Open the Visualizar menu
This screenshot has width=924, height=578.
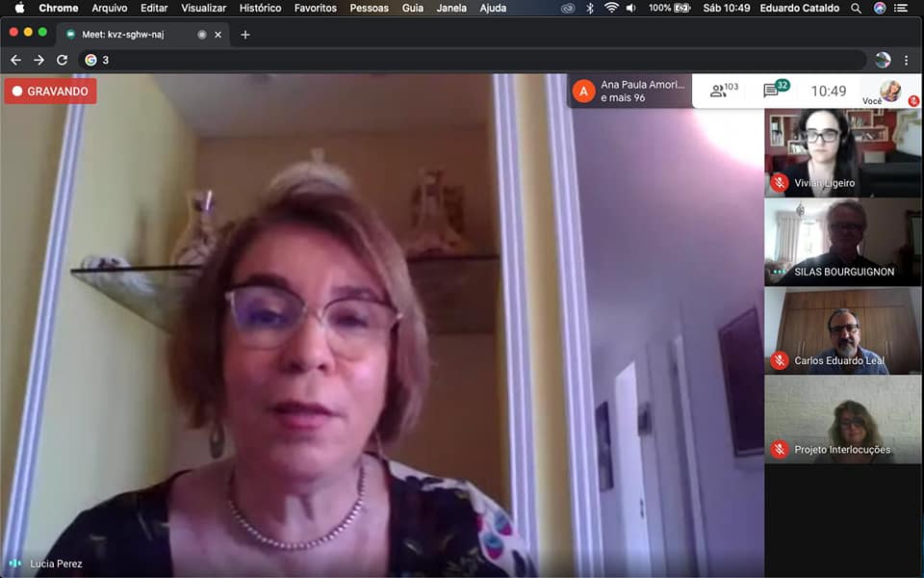pyautogui.click(x=203, y=8)
